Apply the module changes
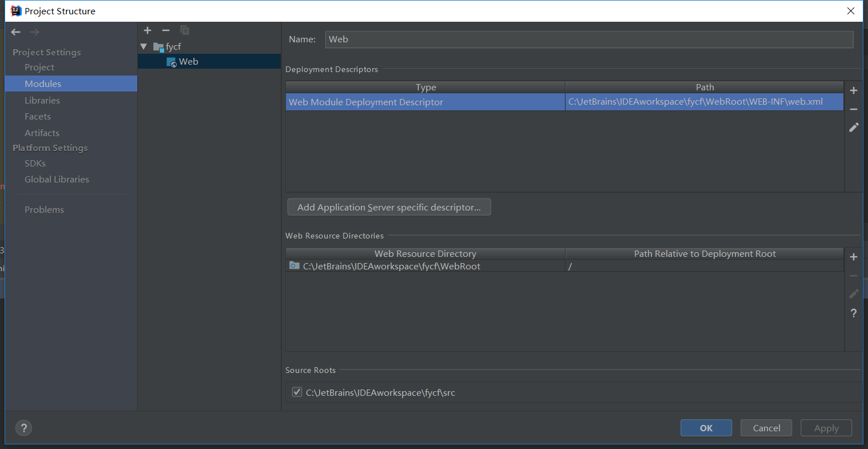Screen dimensions: 868x449 [x=826, y=428]
